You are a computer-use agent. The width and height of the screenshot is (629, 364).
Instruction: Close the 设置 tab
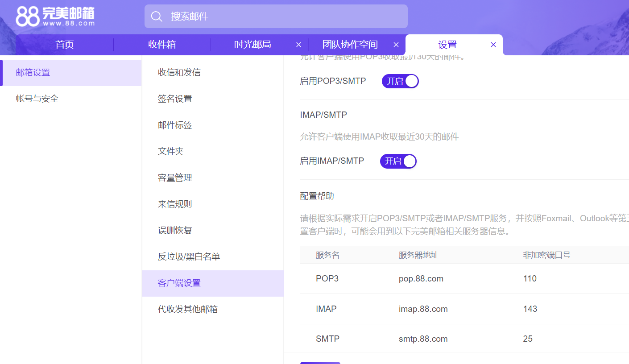pyautogui.click(x=493, y=45)
